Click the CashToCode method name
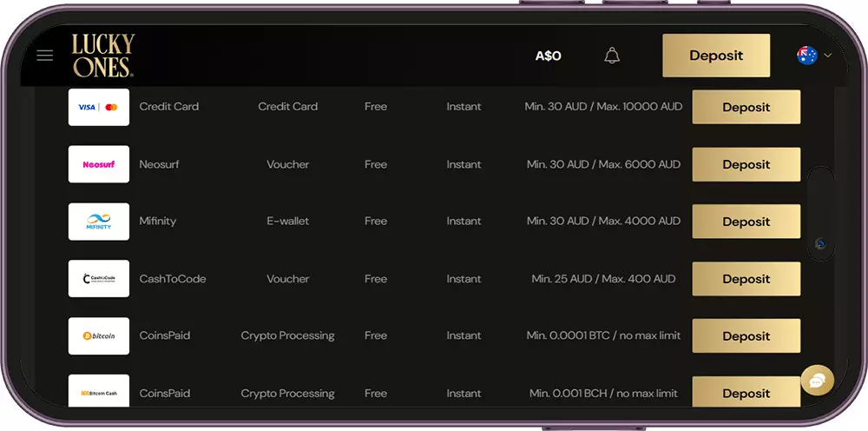The image size is (868, 431). (173, 279)
